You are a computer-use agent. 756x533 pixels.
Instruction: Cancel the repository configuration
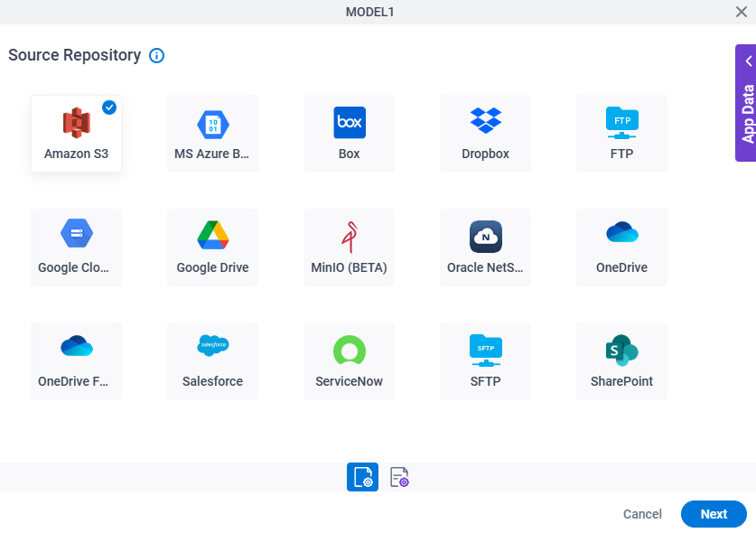pos(642,514)
